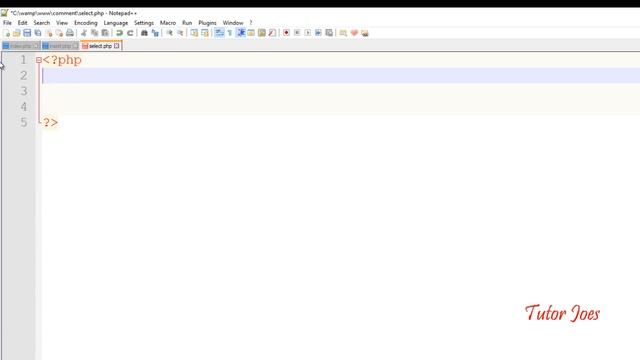Click the Cut scissors icon
The image size is (640, 360).
pos(84,33)
